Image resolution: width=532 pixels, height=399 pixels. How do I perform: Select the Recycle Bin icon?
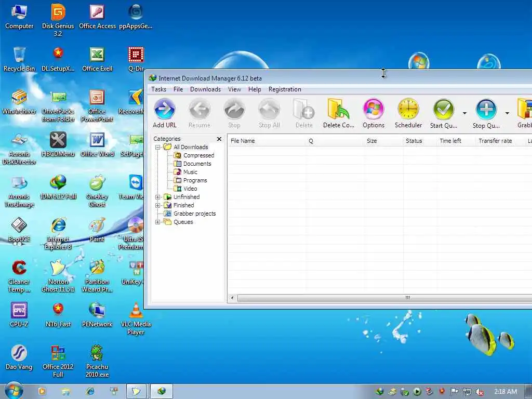(x=19, y=59)
